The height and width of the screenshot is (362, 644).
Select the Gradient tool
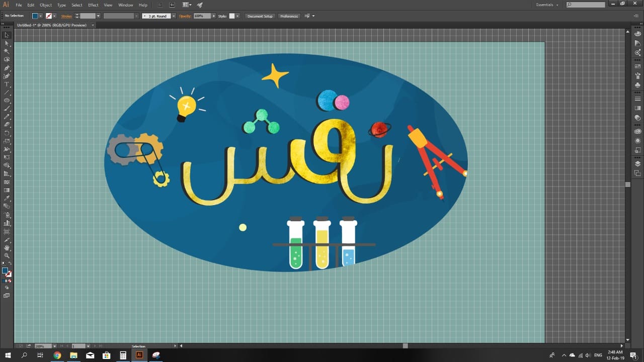(x=7, y=190)
